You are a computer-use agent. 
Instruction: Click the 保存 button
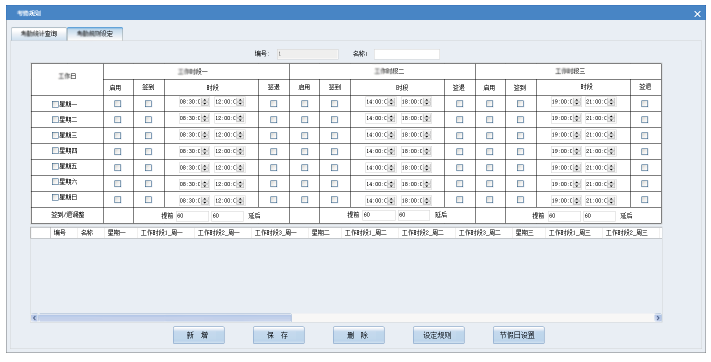tap(278, 335)
